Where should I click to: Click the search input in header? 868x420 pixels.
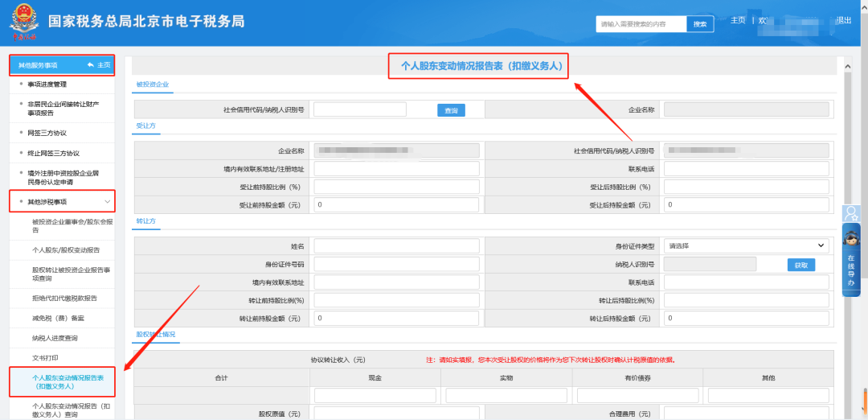641,24
